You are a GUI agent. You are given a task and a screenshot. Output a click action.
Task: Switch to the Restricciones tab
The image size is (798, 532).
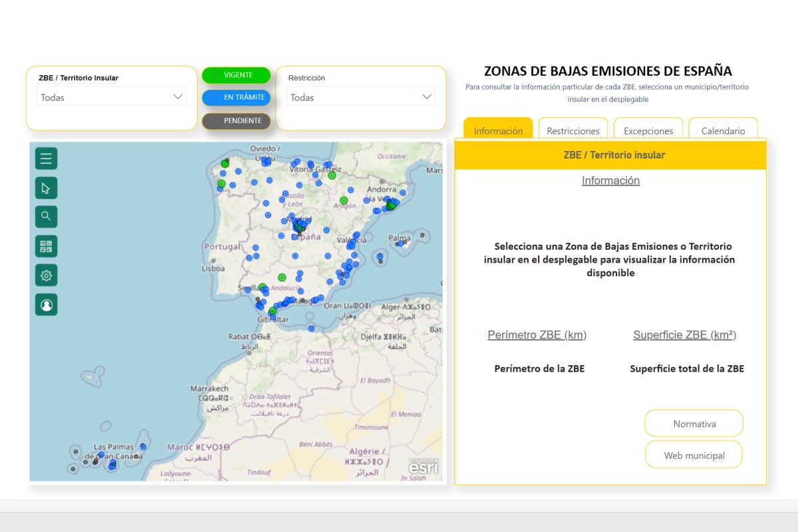tap(573, 131)
